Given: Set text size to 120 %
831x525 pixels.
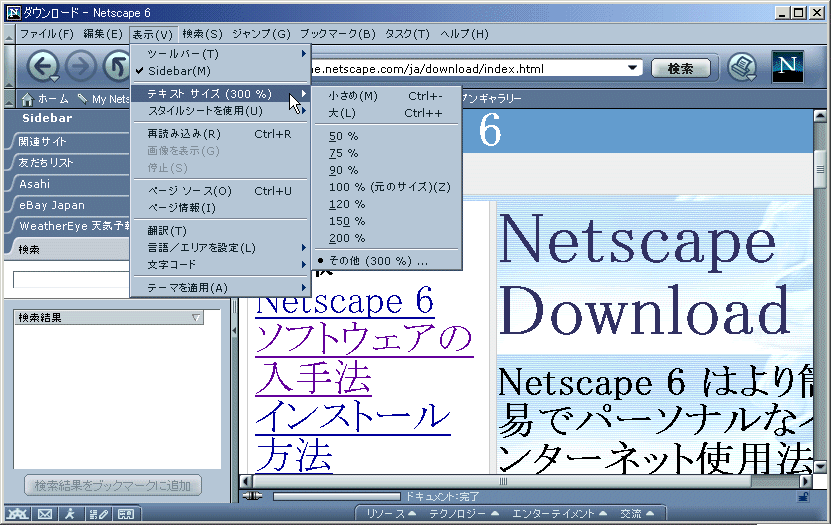Looking at the screenshot, I should coord(387,204).
